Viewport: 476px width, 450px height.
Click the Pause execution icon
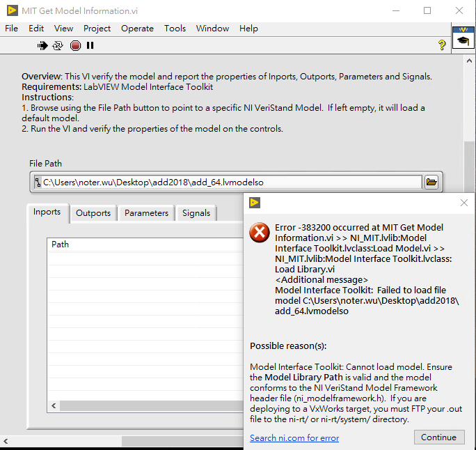click(x=90, y=45)
